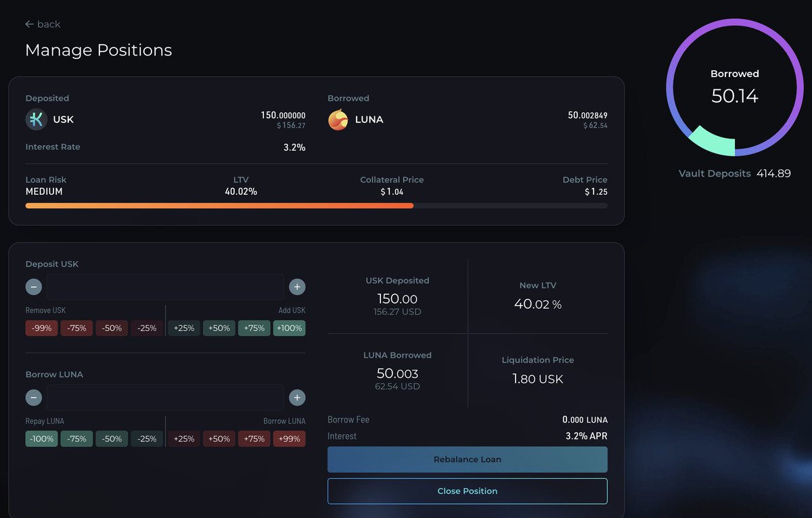Screen dimensions: 812x518
Task: Click the minus button for Deposit USK
Action: pyautogui.click(x=34, y=287)
